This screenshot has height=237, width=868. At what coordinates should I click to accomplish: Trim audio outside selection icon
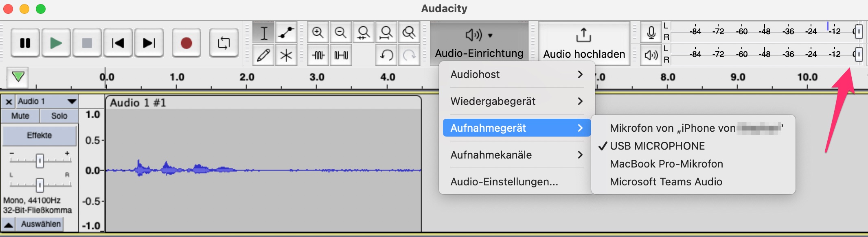click(318, 55)
